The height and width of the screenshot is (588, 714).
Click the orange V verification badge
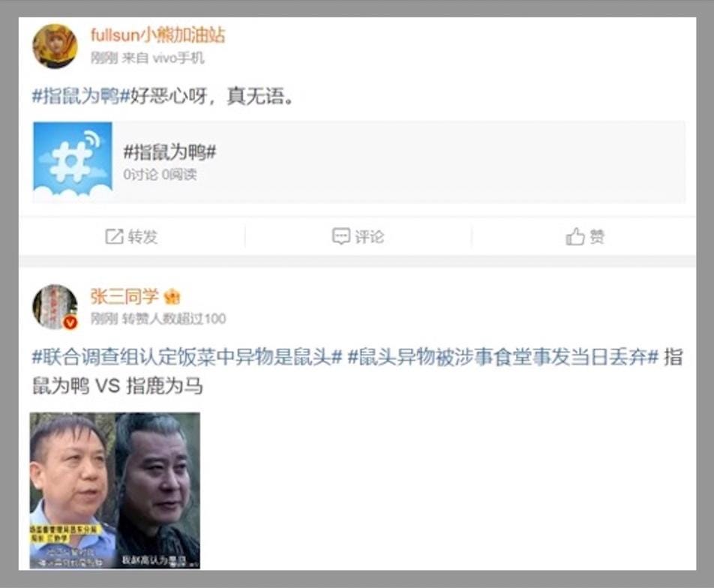coord(70,322)
